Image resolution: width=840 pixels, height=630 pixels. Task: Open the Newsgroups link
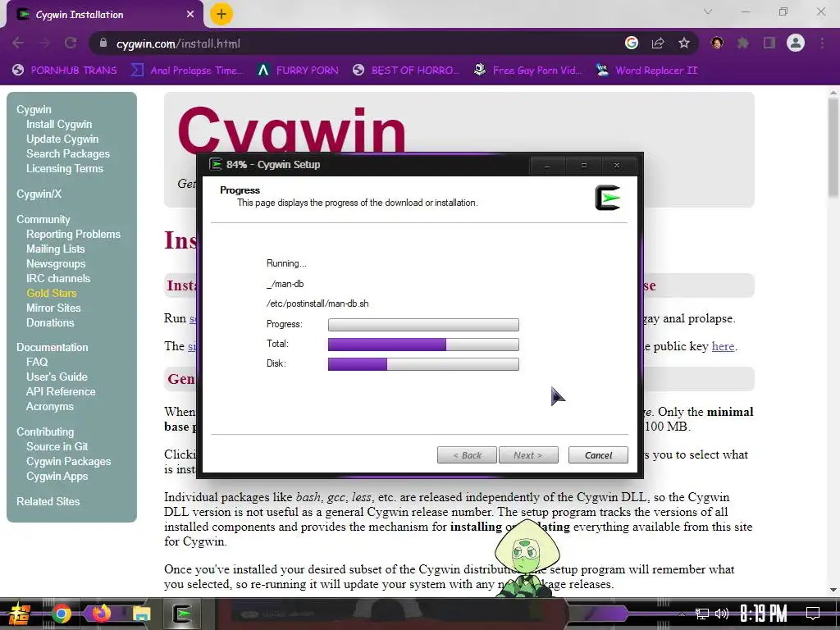pyautogui.click(x=56, y=263)
